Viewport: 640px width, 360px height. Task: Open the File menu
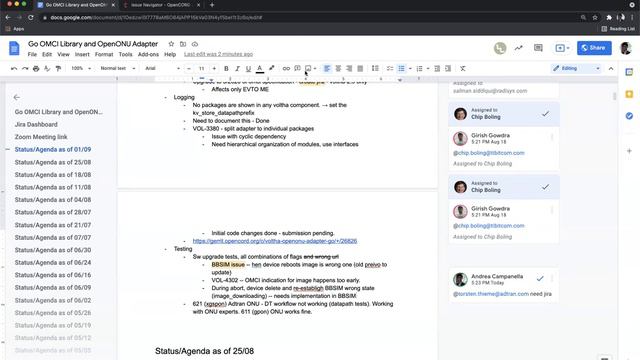[x=32, y=54]
